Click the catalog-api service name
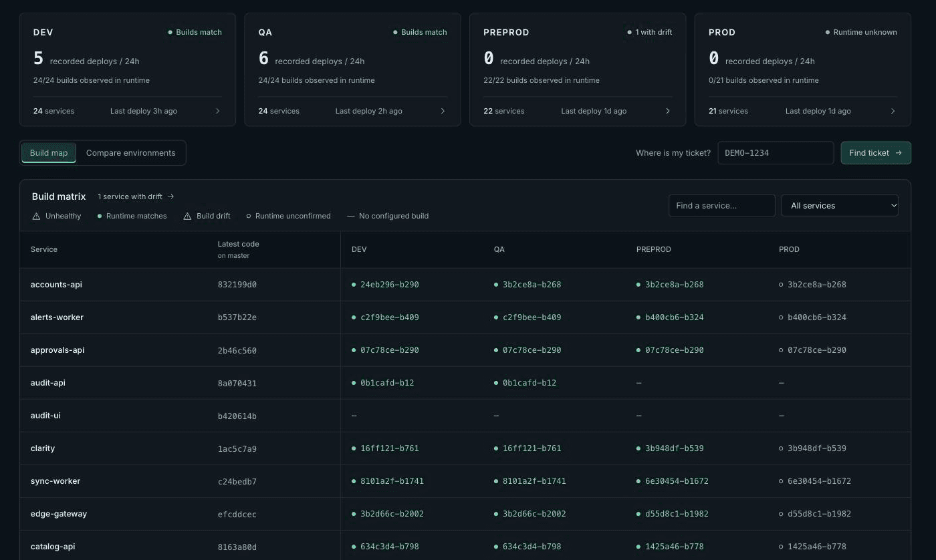This screenshot has width=936, height=560. coord(53,547)
